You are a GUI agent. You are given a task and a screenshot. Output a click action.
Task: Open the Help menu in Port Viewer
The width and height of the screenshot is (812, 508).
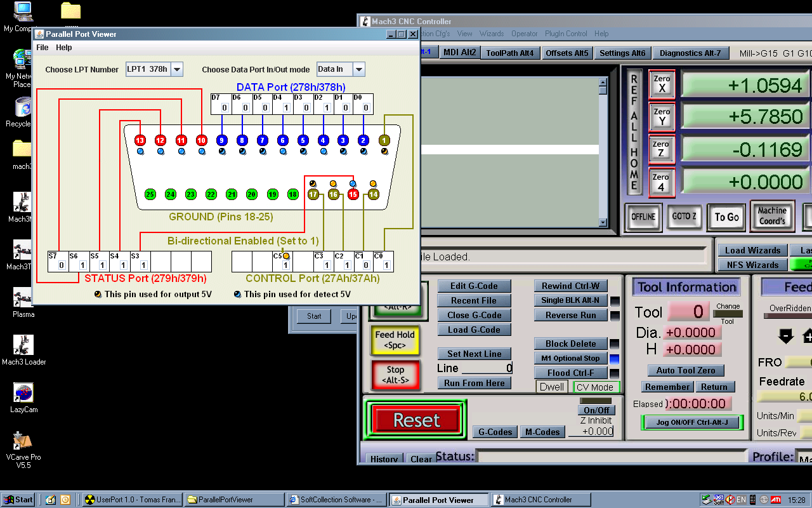click(x=63, y=48)
